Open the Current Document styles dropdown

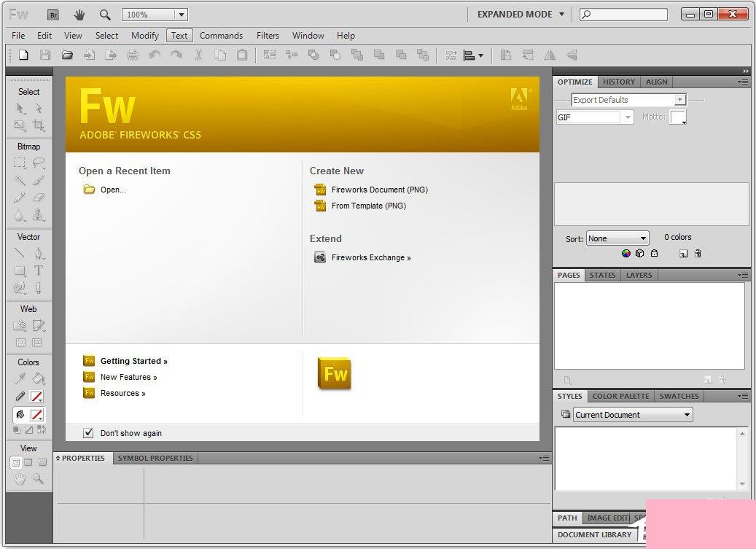633,415
